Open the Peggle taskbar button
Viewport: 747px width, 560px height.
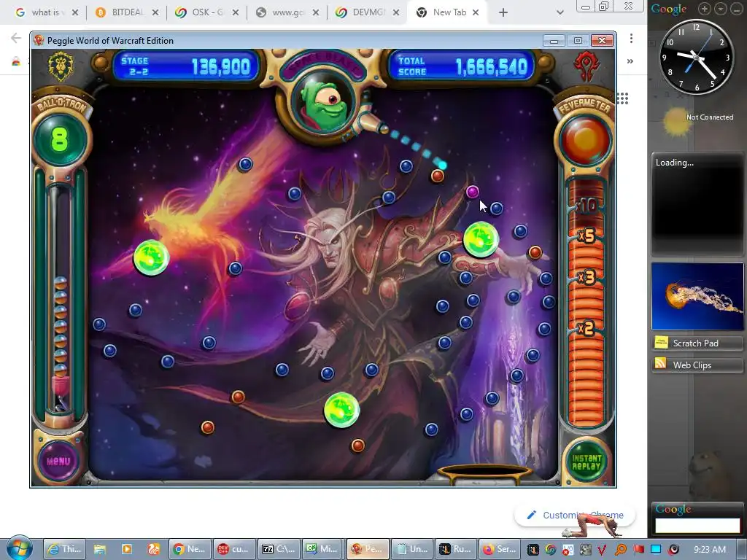[x=368, y=549]
